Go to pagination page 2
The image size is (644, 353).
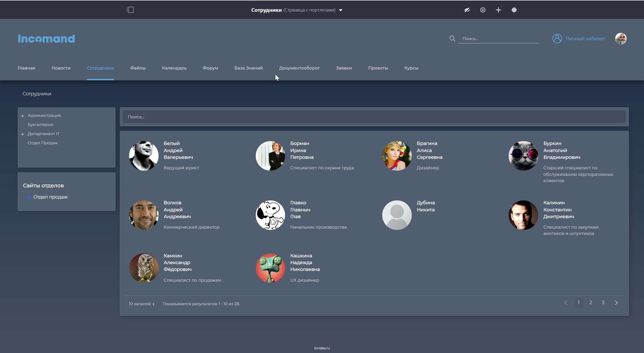[x=590, y=303]
